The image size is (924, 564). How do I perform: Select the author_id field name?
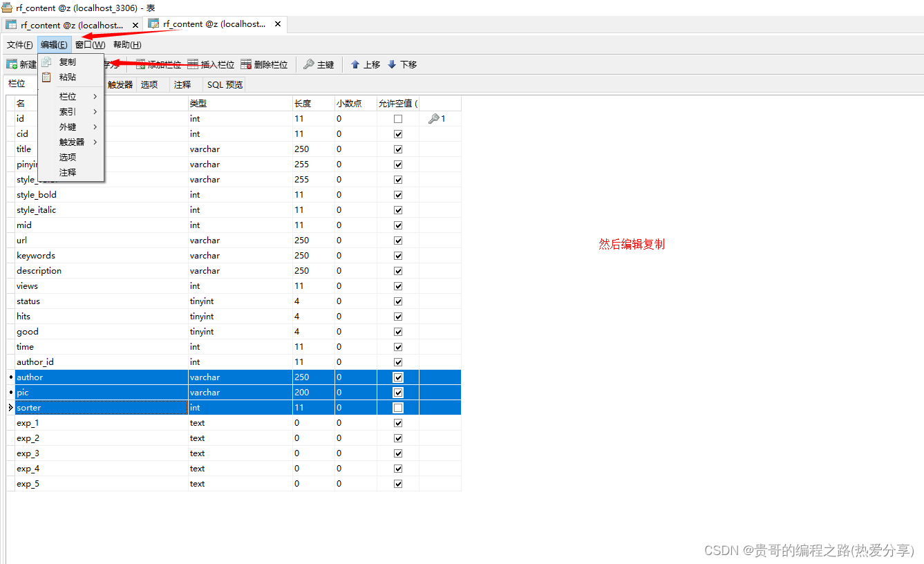35,362
